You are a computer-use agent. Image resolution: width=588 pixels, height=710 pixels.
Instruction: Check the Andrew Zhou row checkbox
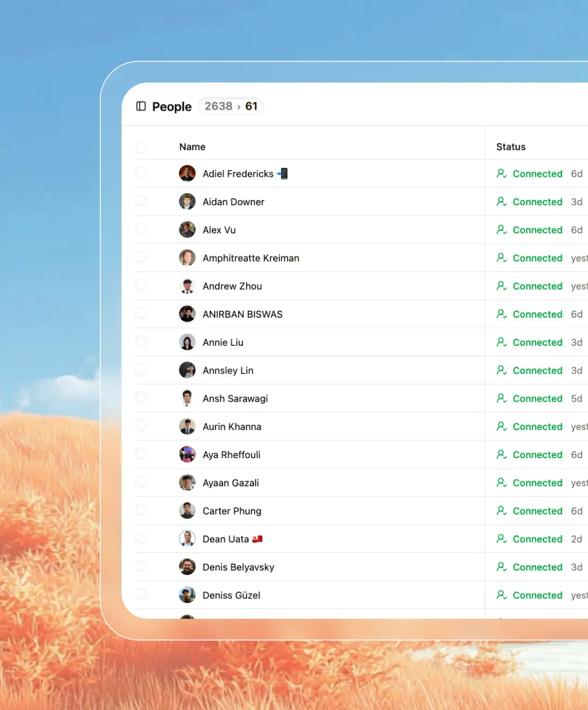coord(141,285)
